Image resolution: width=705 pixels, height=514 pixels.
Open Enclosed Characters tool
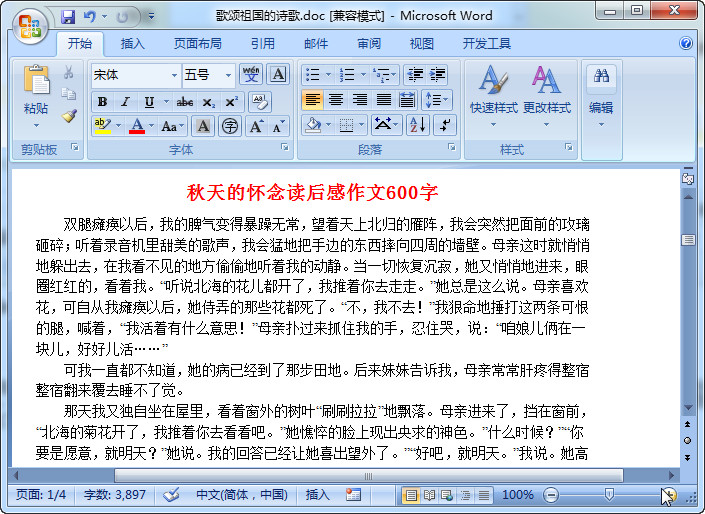pyautogui.click(x=230, y=126)
